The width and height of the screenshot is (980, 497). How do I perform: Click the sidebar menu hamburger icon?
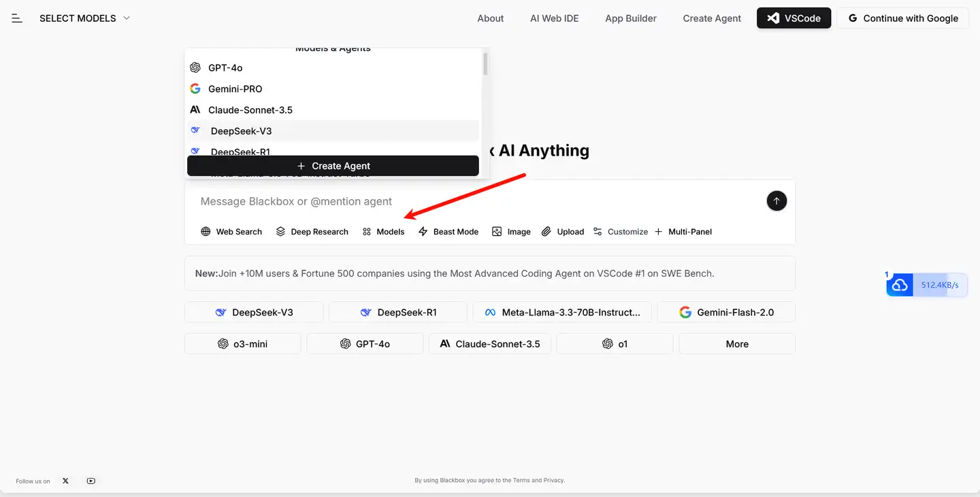(x=17, y=18)
